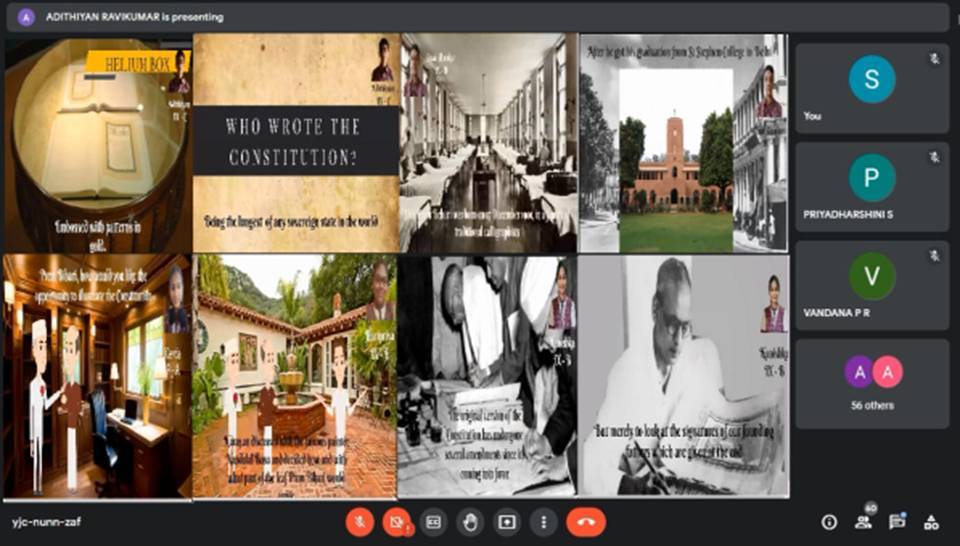This screenshot has height=546, width=960.
Task: Open the chat with everyone panel
Action: [897, 522]
